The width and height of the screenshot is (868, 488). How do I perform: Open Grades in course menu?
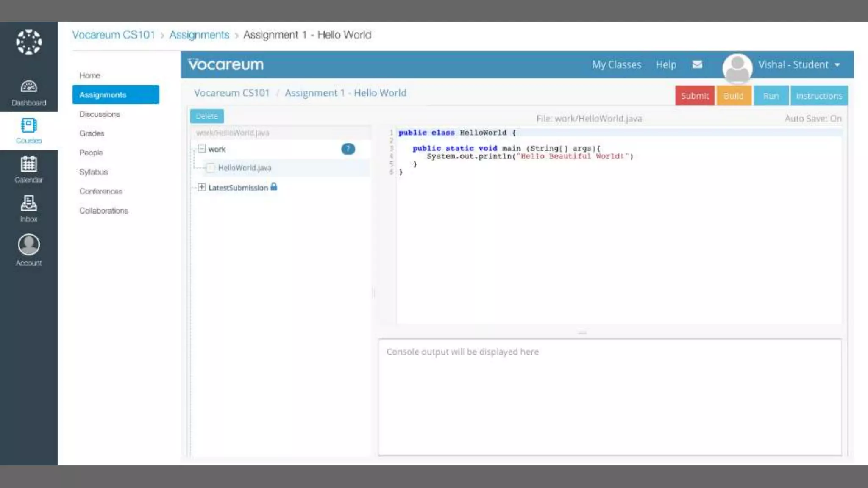click(92, 133)
